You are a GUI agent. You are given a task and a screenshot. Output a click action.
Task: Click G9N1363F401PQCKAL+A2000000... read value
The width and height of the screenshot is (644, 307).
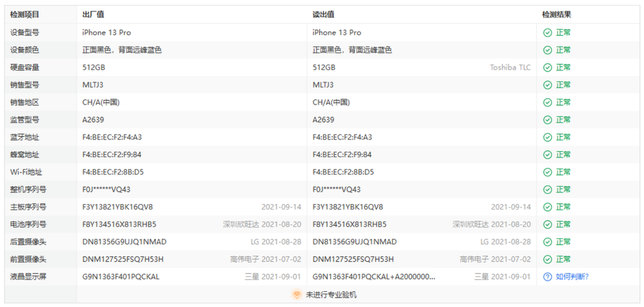pos(374,277)
